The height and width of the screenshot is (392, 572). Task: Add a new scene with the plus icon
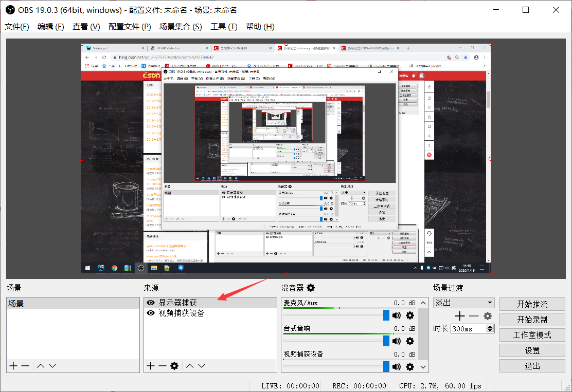click(x=12, y=366)
